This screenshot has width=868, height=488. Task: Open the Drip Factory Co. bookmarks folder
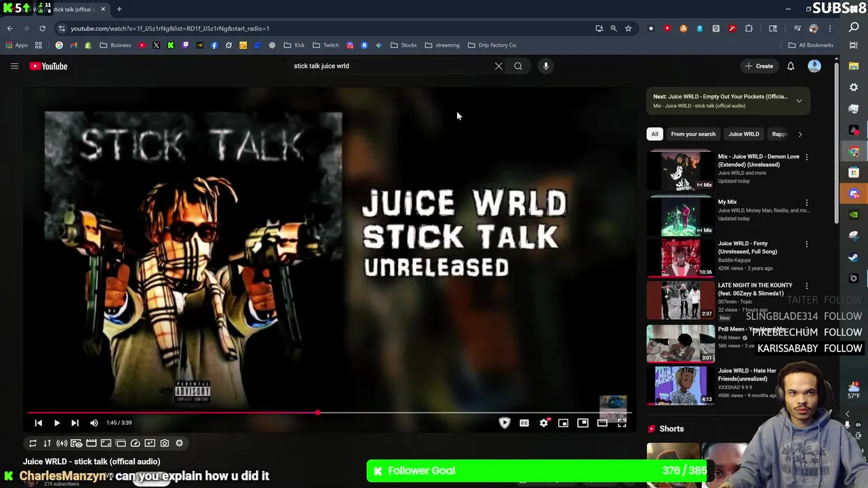click(x=492, y=45)
